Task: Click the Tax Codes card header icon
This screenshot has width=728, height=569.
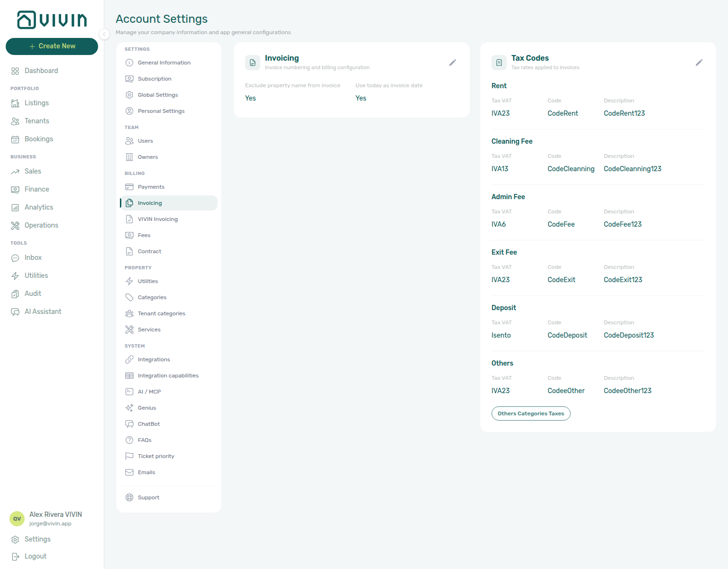Action: (x=499, y=63)
